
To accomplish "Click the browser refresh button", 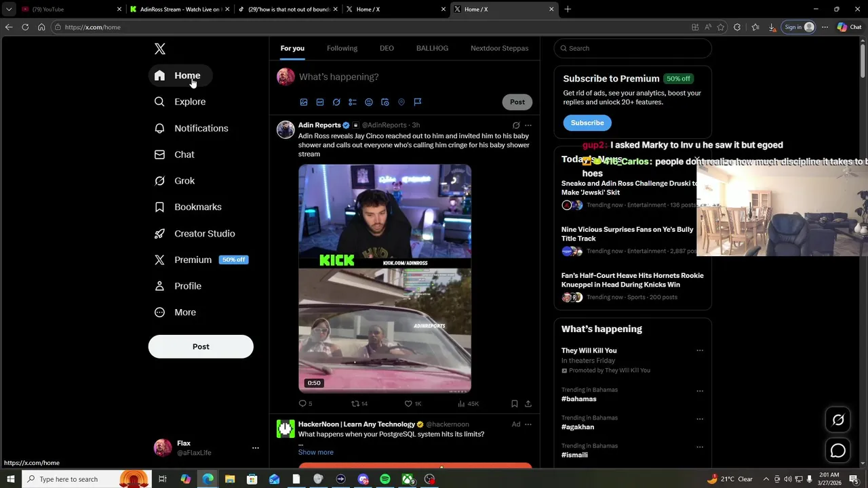I will click(x=25, y=27).
